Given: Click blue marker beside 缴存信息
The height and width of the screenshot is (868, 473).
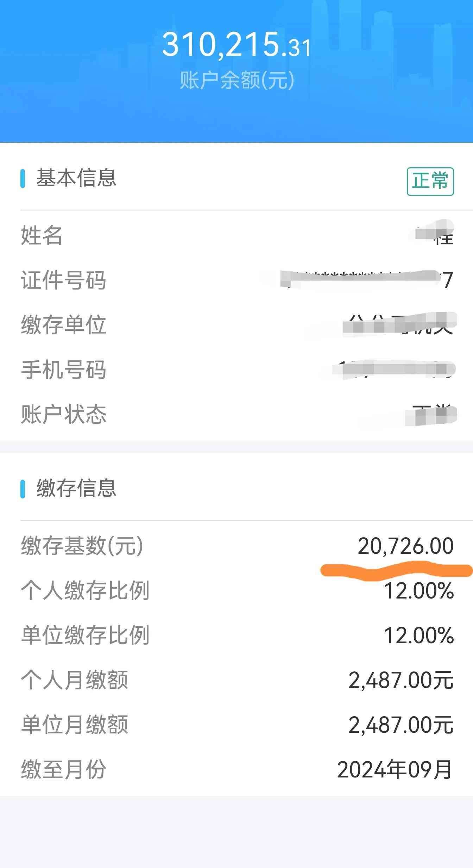Looking at the screenshot, I should click(23, 489).
